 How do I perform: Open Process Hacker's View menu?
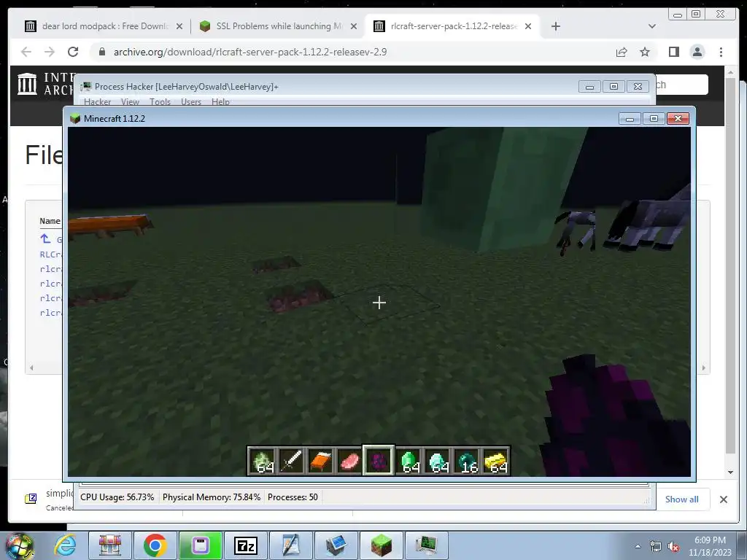[x=130, y=101]
